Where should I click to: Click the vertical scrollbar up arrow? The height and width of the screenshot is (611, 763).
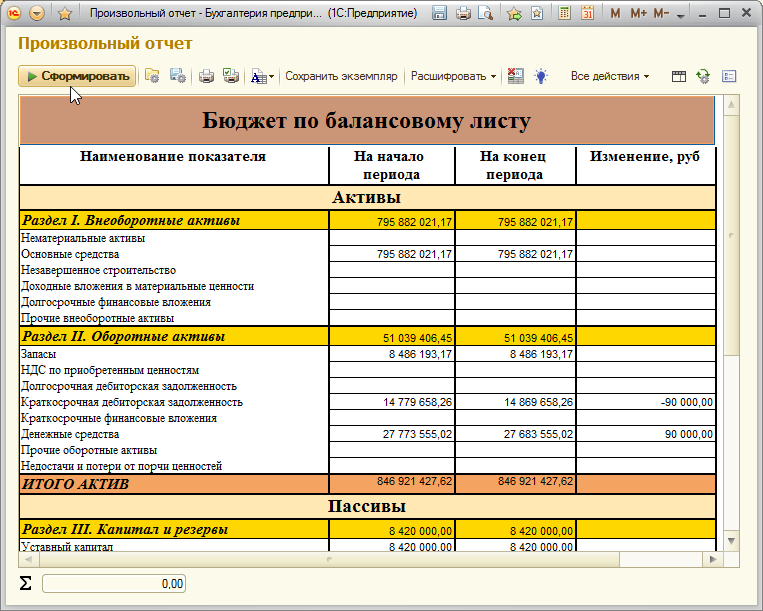pyautogui.click(x=731, y=105)
